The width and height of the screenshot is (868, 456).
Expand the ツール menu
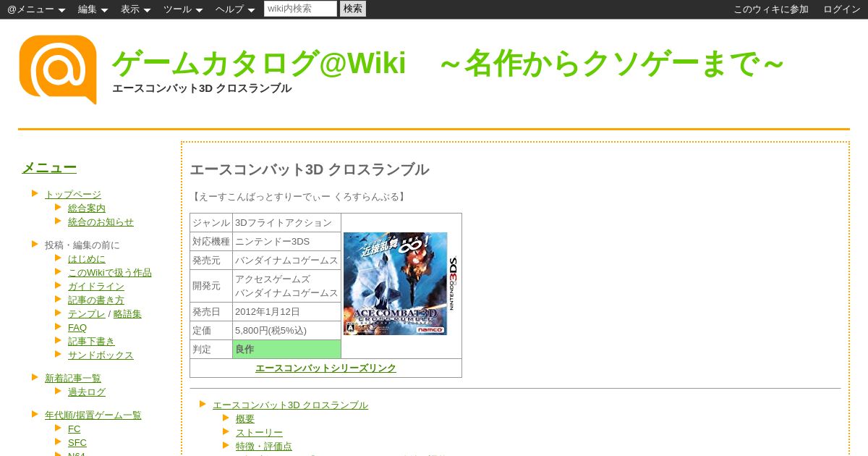183,9
